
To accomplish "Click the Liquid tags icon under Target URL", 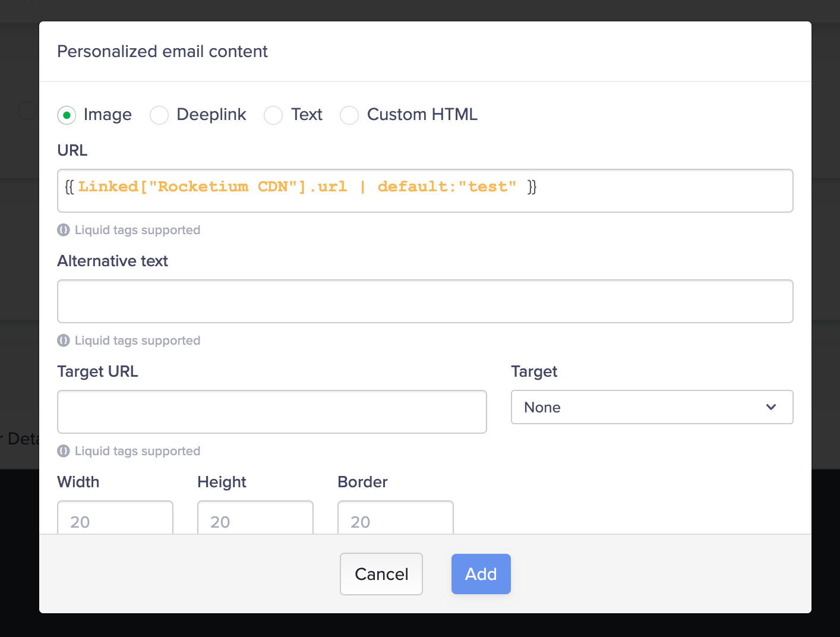I will (64, 451).
